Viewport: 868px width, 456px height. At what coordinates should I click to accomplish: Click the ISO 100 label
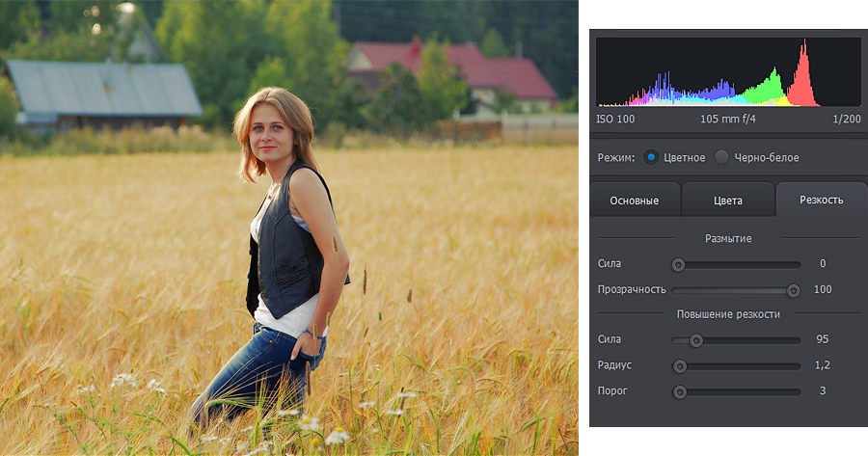point(616,120)
